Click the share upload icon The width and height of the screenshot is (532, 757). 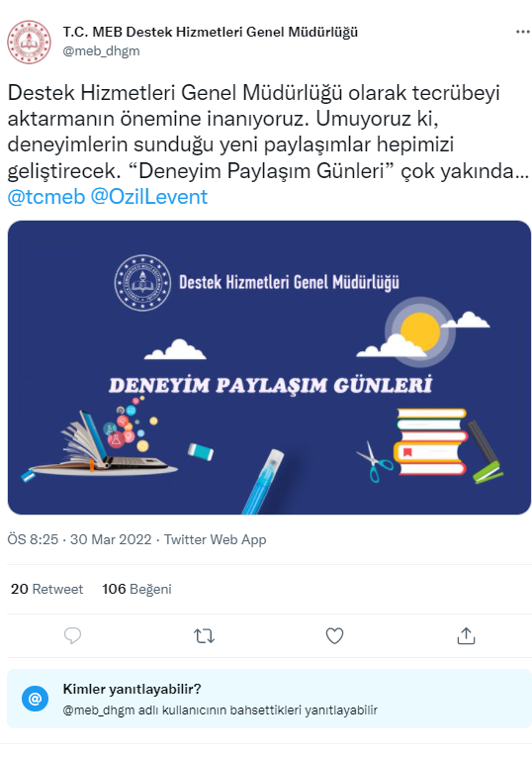[466, 636]
